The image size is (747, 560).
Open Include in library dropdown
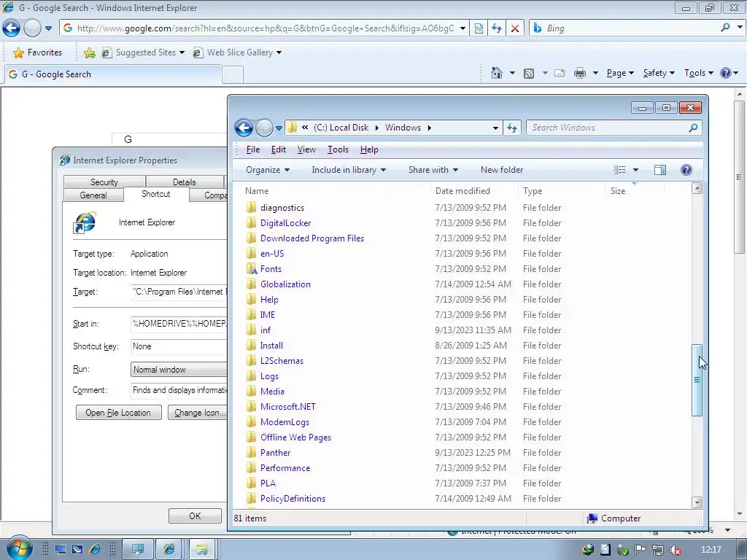tap(349, 170)
